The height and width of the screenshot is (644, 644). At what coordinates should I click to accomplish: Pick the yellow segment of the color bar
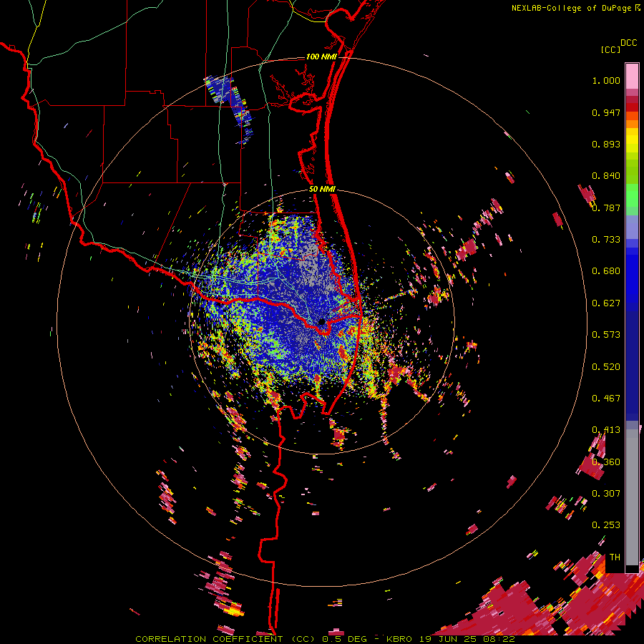632,140
